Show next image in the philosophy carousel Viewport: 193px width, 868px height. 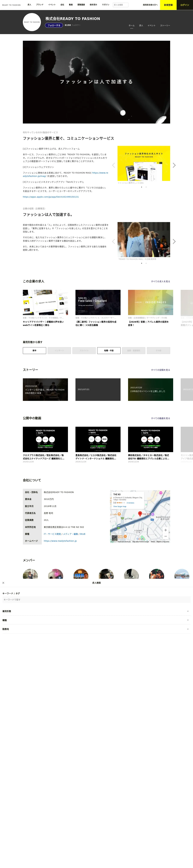174,241
